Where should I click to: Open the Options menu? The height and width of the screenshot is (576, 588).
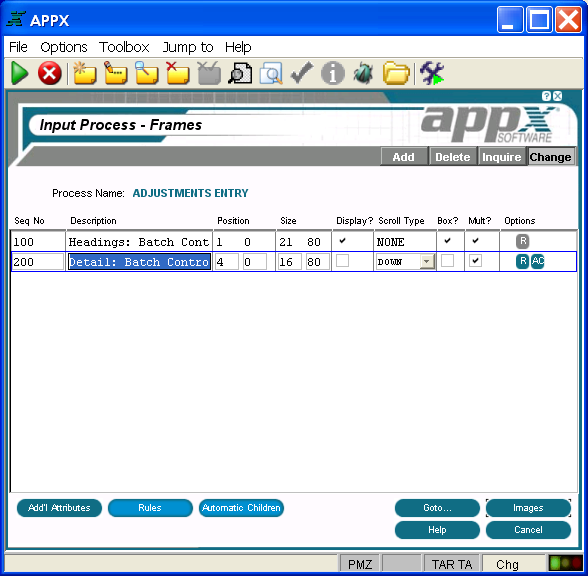[64, 47]
